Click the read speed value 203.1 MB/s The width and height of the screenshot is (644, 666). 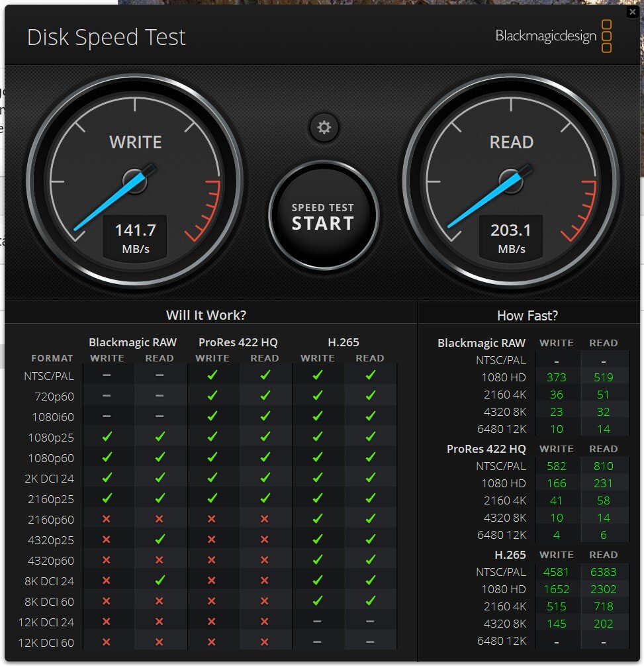tap(511, 238)
